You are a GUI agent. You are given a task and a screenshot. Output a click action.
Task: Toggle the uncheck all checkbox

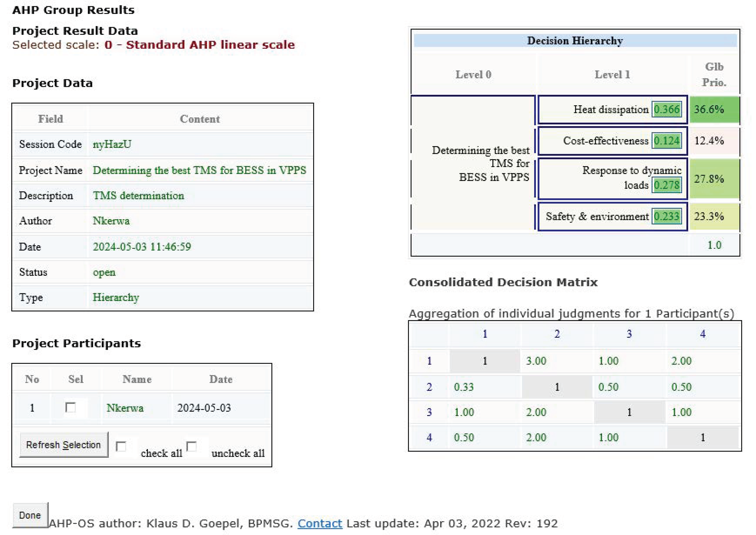click(191, 446)
